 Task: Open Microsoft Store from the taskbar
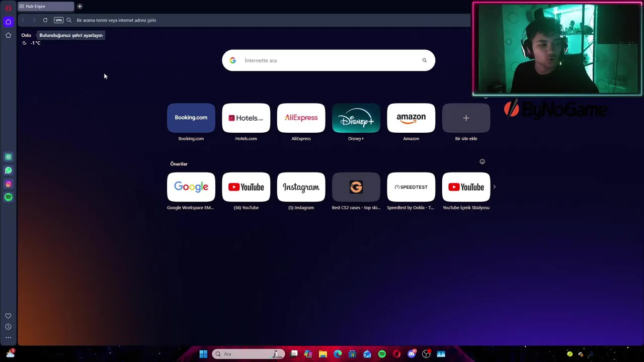tap(352, 354)
